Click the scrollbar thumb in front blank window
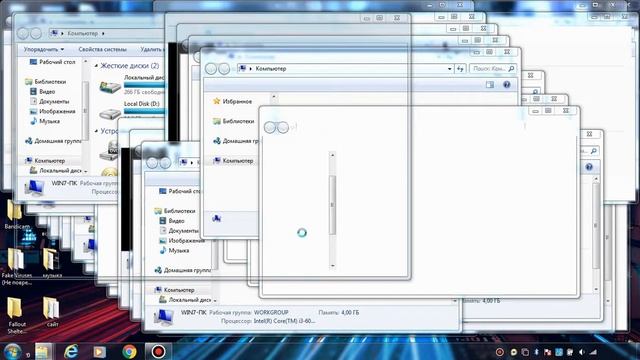The height and width of the screenshot is (360, 640). [x=332, y=205]
